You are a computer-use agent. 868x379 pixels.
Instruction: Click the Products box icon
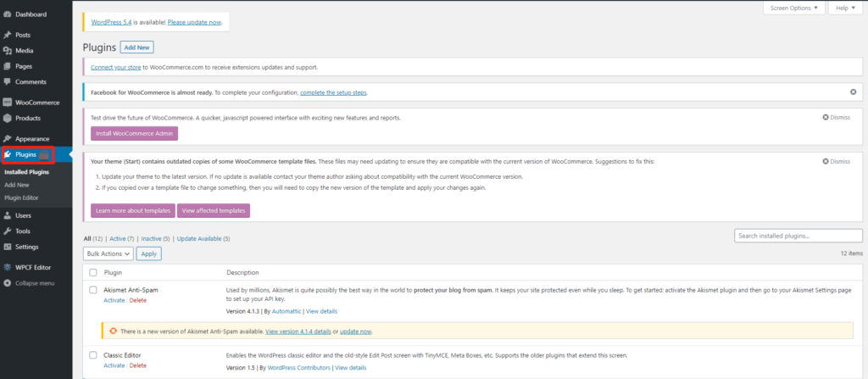click(x=7, y=118)
